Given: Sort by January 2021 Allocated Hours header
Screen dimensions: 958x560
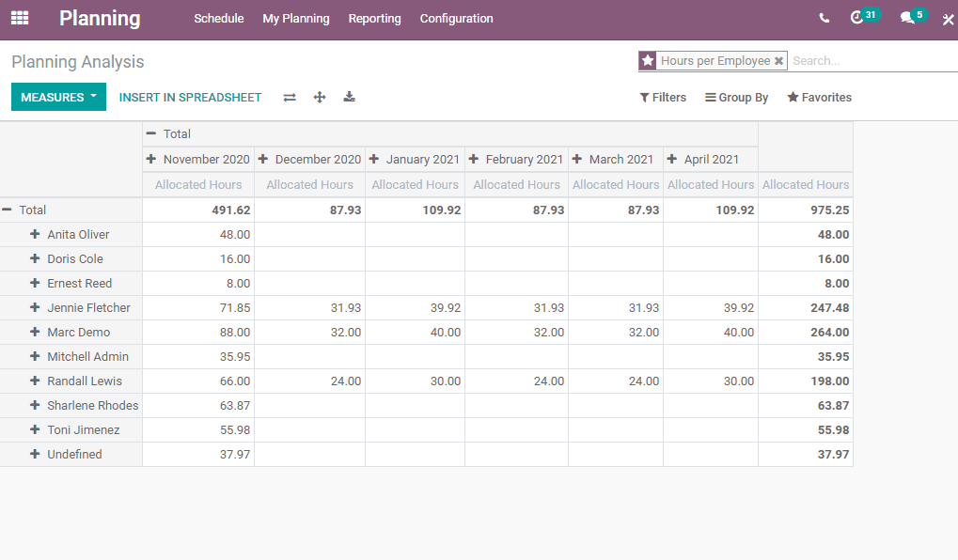Looking at the screenshot, I should (416, 184).
